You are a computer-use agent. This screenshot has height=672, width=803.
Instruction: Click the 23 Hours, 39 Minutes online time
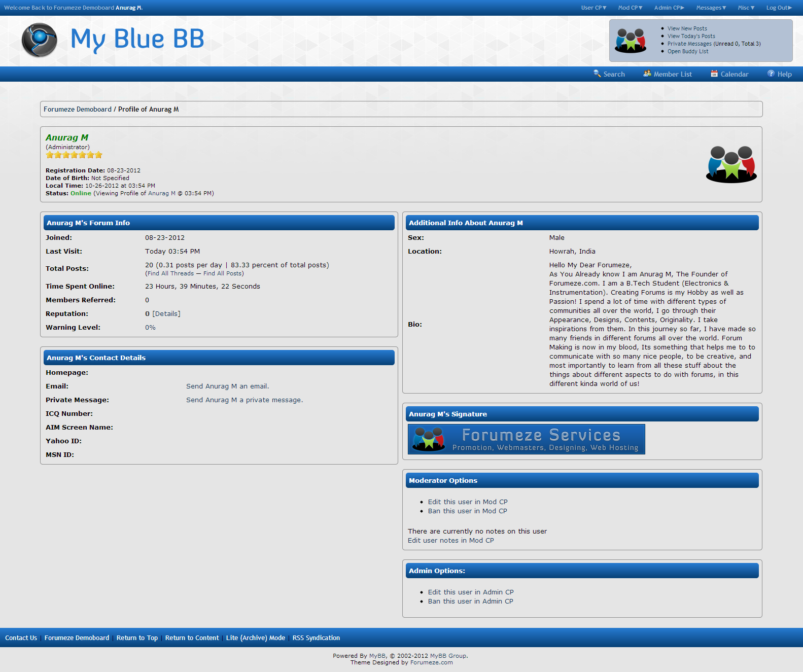click(202, 287)
